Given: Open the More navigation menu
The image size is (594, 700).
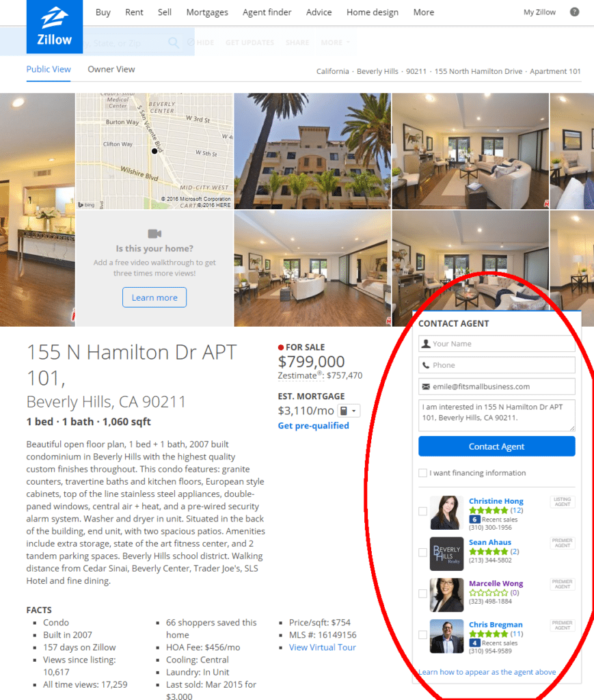Looking at the screenshot, I should pos(424,12).
